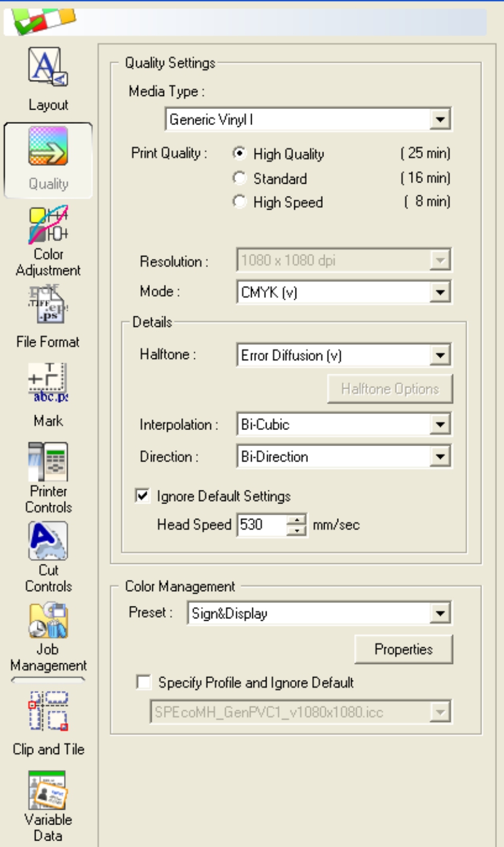Select the Quality icon in sidebar

48,147
